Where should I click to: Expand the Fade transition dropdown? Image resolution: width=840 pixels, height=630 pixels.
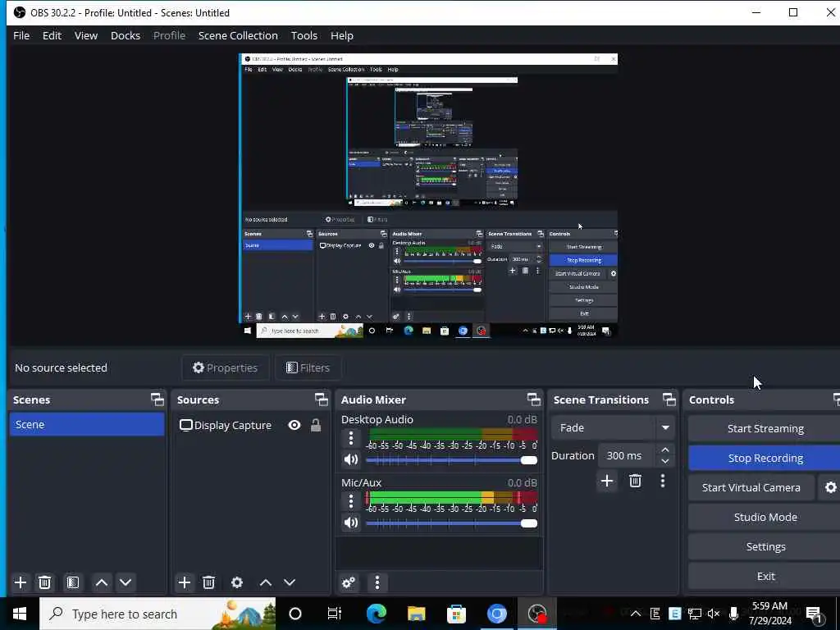click(x=665, y=427)
